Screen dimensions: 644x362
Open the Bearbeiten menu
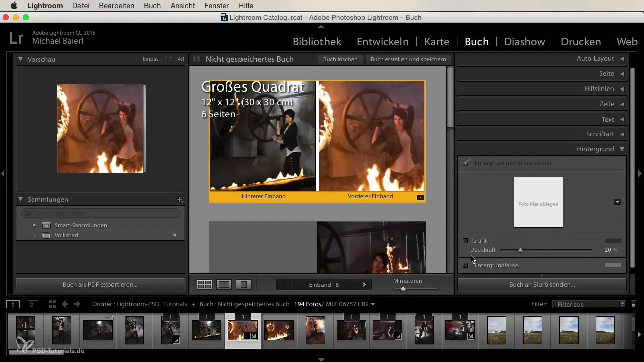coord(117,6)
